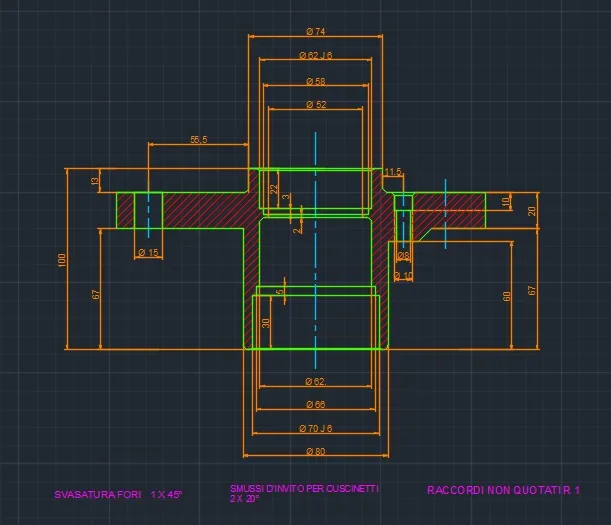Pick the Ø 52 dimension text
611x525 pixels.
coord(314,104)
